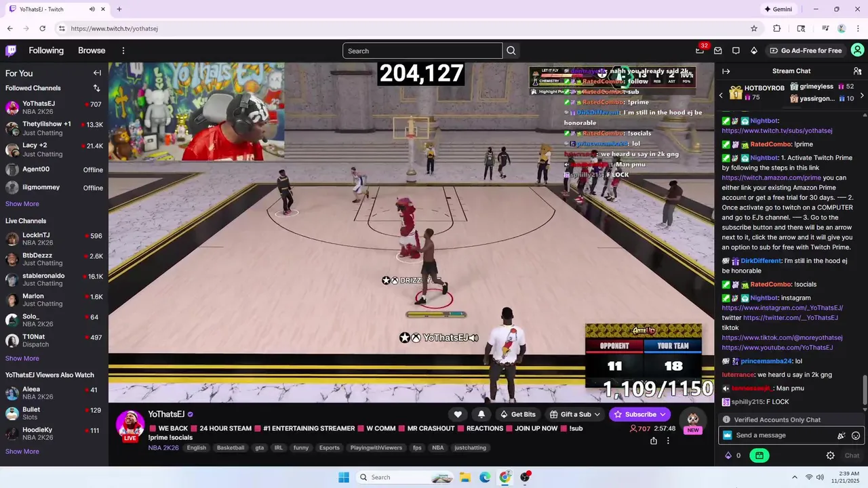Select the YoThatsEJ - Twitch browser tab
This screenshot has height=488, width=868.
57,9
